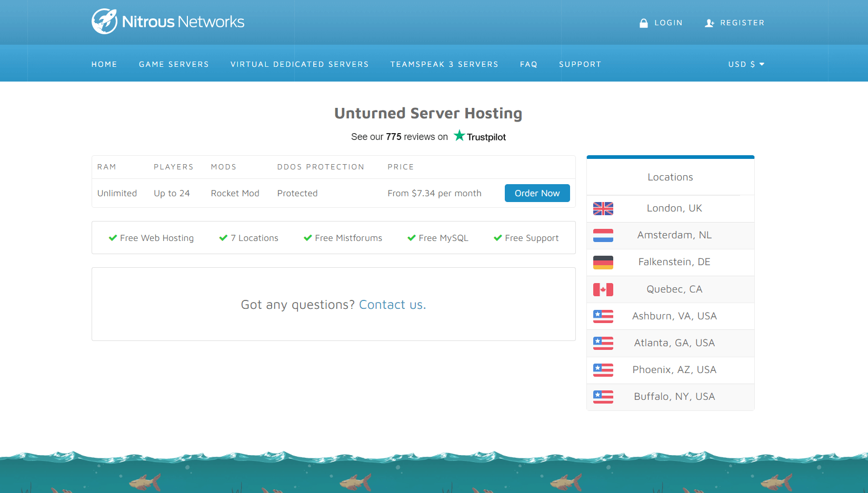The height and width of the screenshot is (493, 868).
Task: Click the DDOS PROTECTION column header
Action: point(321,167)
